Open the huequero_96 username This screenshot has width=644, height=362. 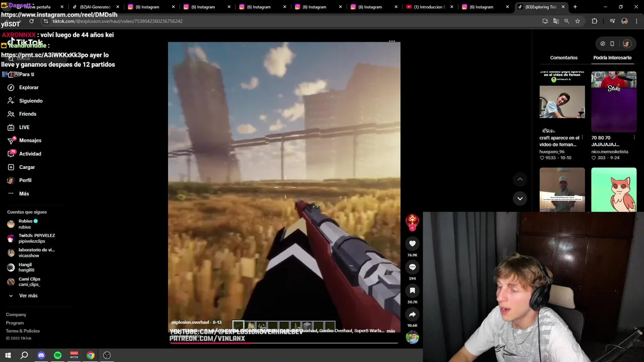click(x=552, y=151)
